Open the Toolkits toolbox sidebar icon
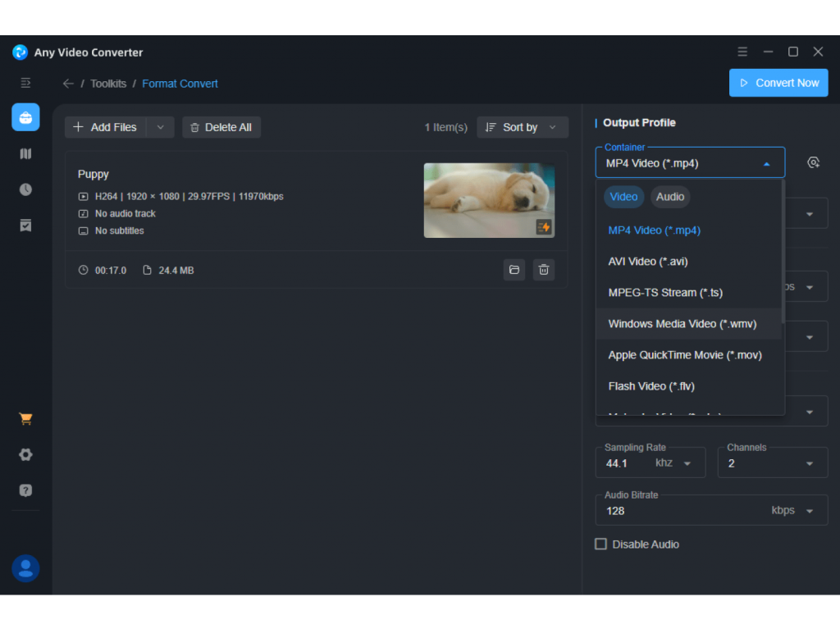The image size is (840, 629). 25,117
